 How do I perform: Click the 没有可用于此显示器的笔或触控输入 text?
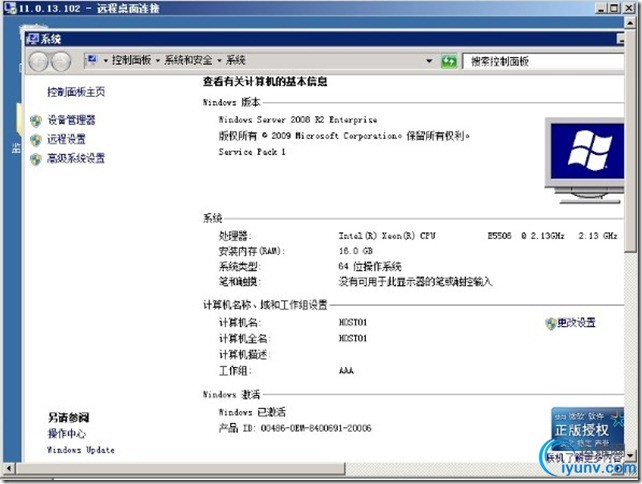tap(415, 282)
